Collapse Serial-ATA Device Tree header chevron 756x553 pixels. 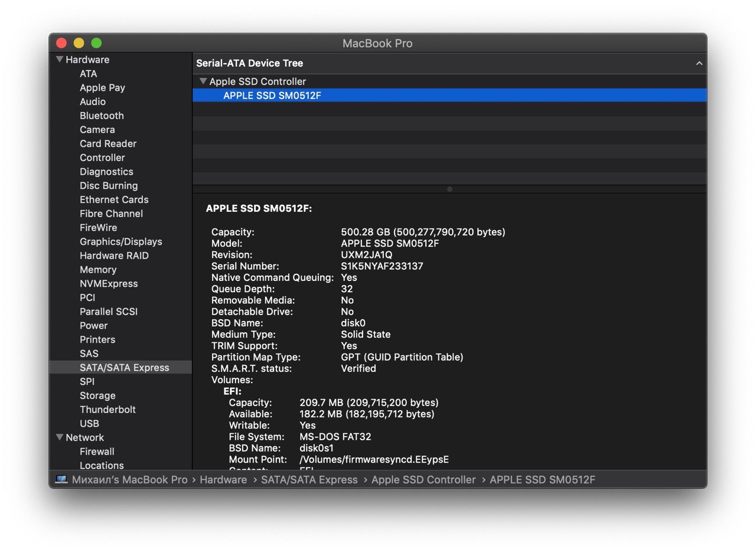pyautogui.click(x=699, y=63)
